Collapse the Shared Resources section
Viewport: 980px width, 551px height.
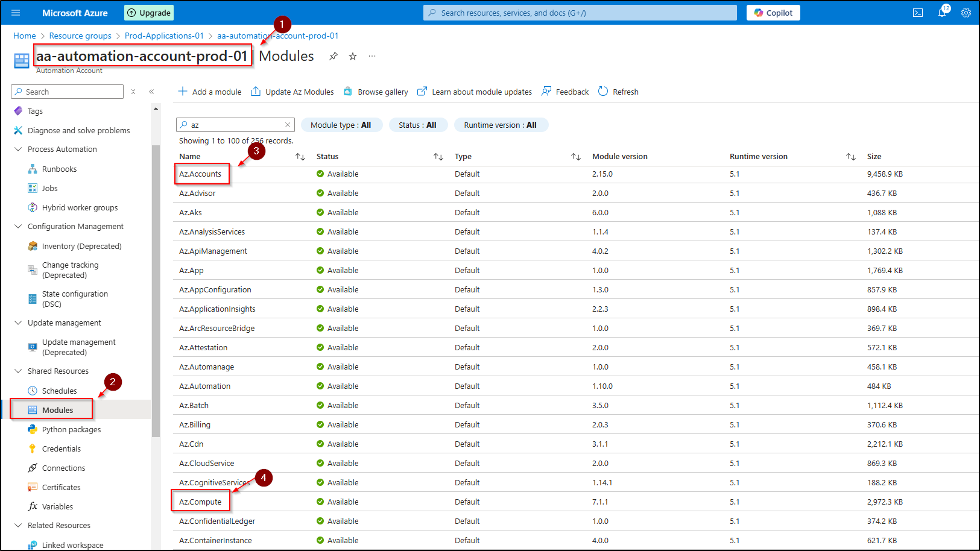pos(18,371)
